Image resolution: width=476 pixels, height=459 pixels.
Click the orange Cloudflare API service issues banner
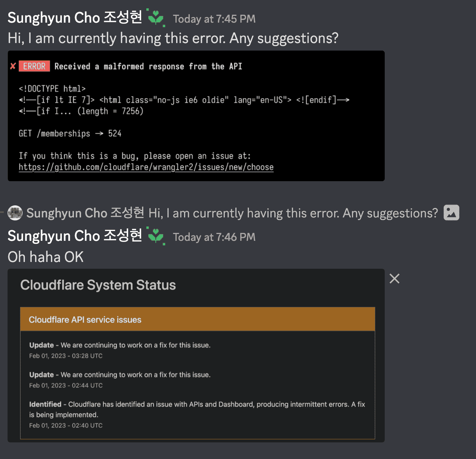(x=198, y=319)
